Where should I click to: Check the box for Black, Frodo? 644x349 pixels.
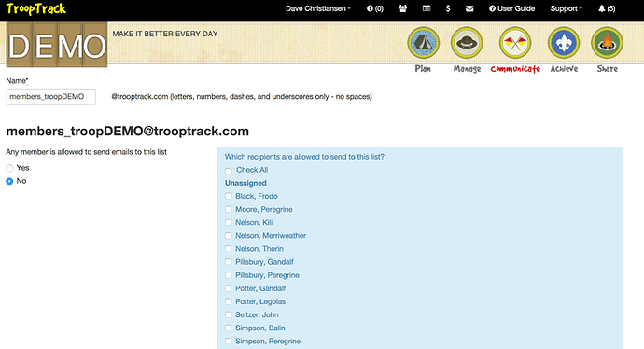point(229,196)
